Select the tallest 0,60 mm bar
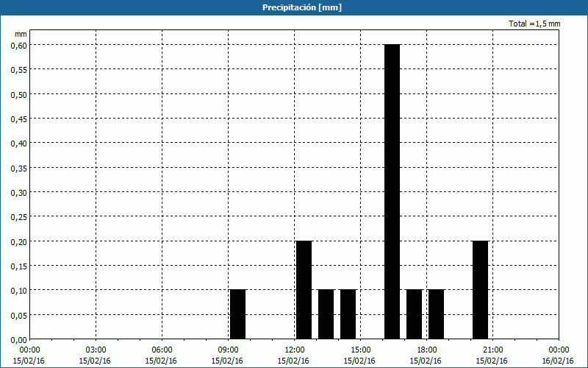This screenshot has height=368, width=588. pos(392,191)
